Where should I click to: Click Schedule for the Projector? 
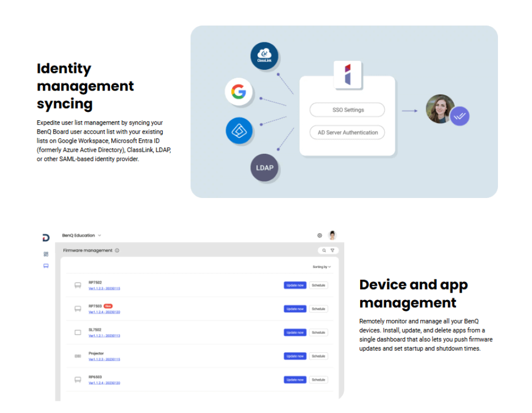(318, 356)
